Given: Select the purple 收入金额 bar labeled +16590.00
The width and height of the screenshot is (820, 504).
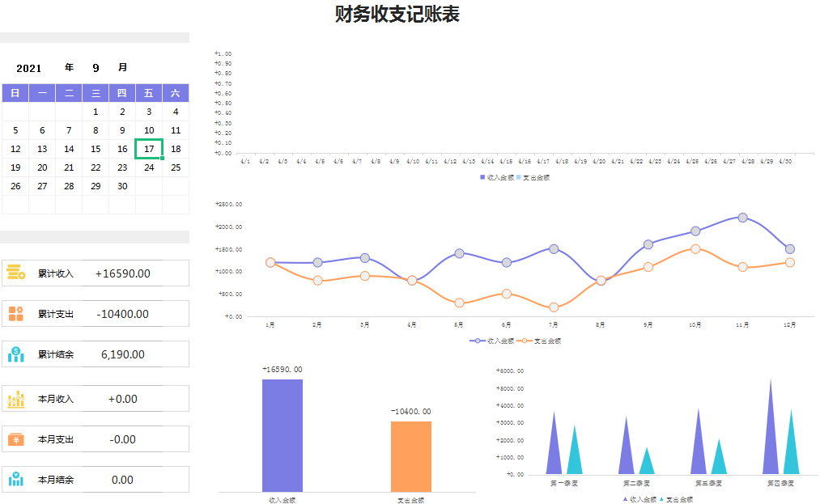Looking at the screenshot, I should pos(283,435).
